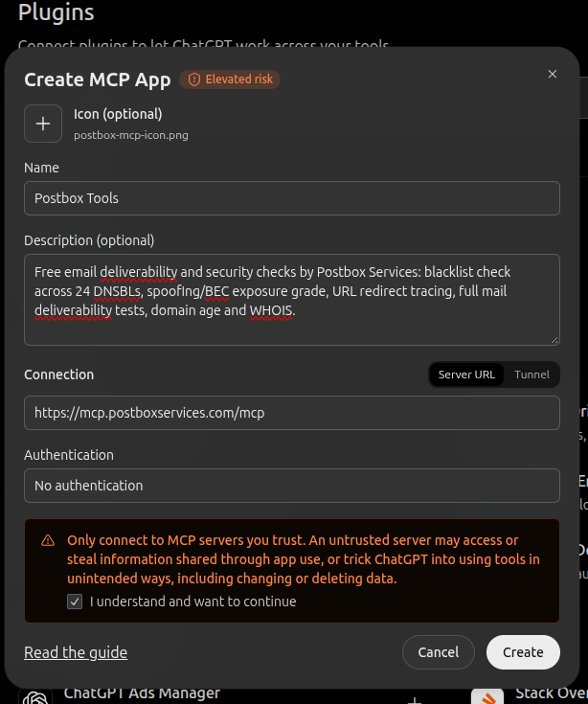Edit the Name field Postbox Tools
The width and height of the screenshot is (588, 704).
click(292, 198)
